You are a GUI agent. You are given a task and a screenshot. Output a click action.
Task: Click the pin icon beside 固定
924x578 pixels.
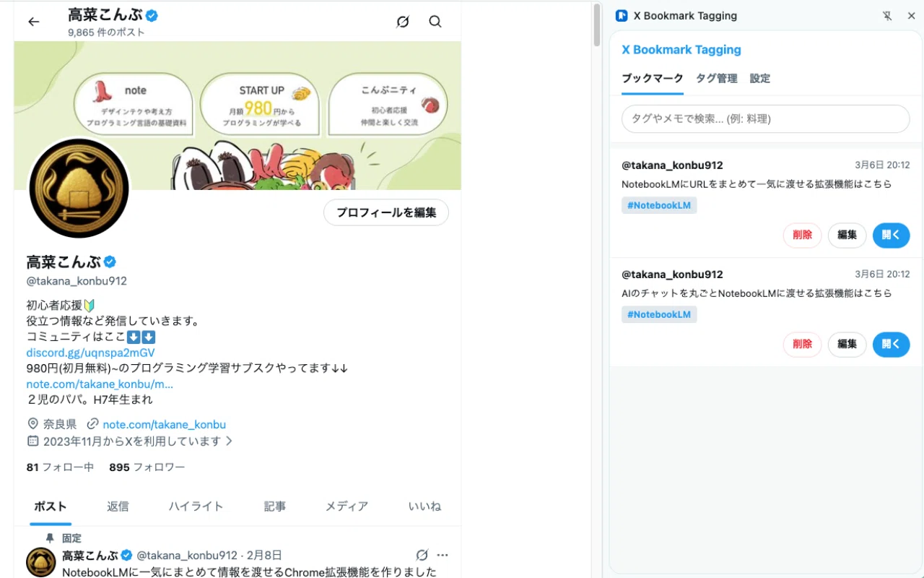click(x=50, y=538)
